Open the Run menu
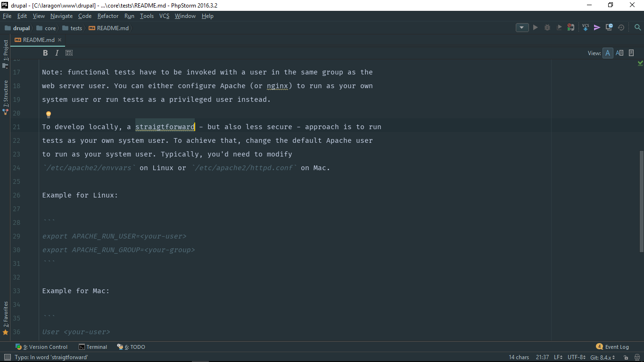The image size is (644, 362). (129, 16)
